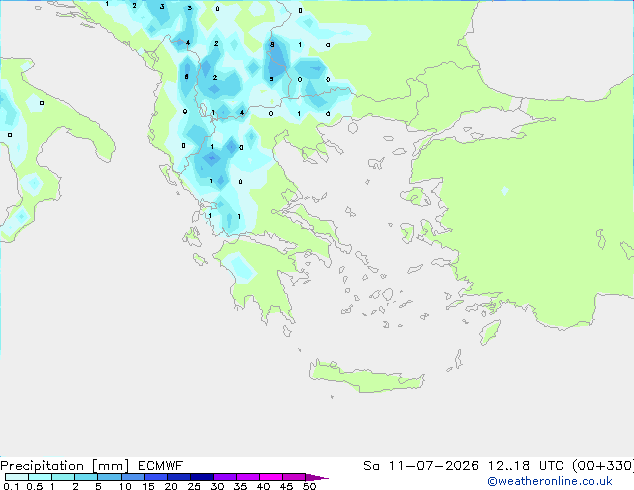This screenshot has height=490, width=634.
Task: Choose the dark navy 25 mm swatch
Action: [x=202, y=477]
